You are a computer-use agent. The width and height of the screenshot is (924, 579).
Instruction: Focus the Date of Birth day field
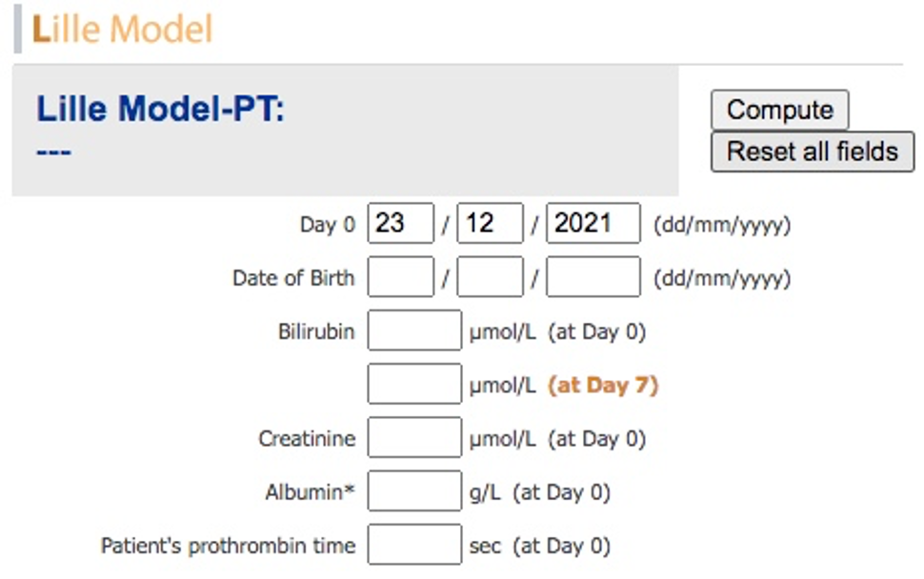coord(401,276)
